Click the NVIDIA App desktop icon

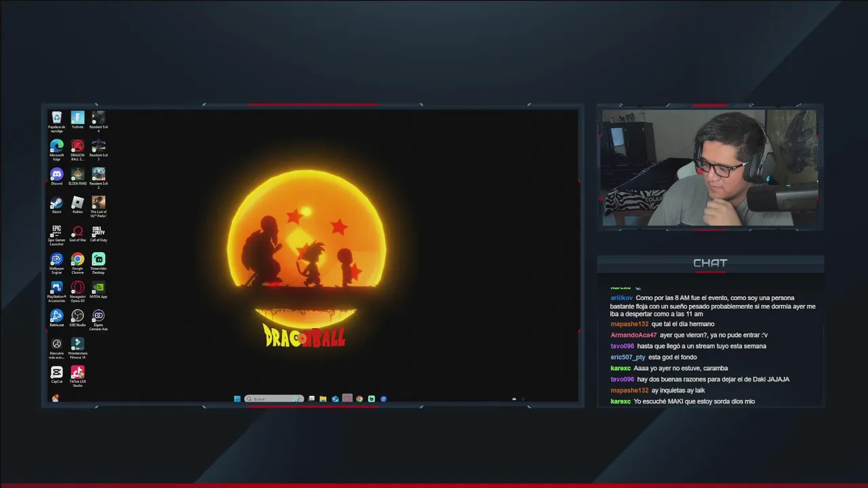click(x=98, y=290)
